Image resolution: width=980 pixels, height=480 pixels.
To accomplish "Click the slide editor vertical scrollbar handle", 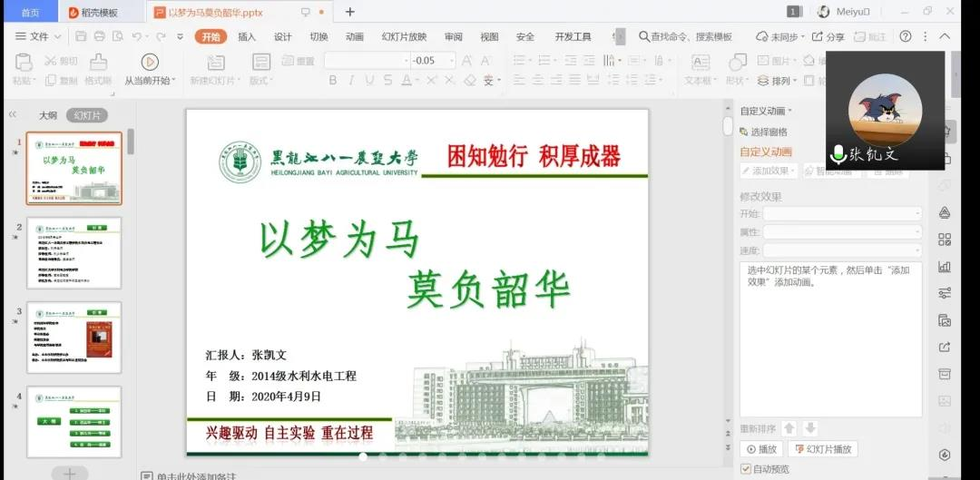I will coord(728,126).
